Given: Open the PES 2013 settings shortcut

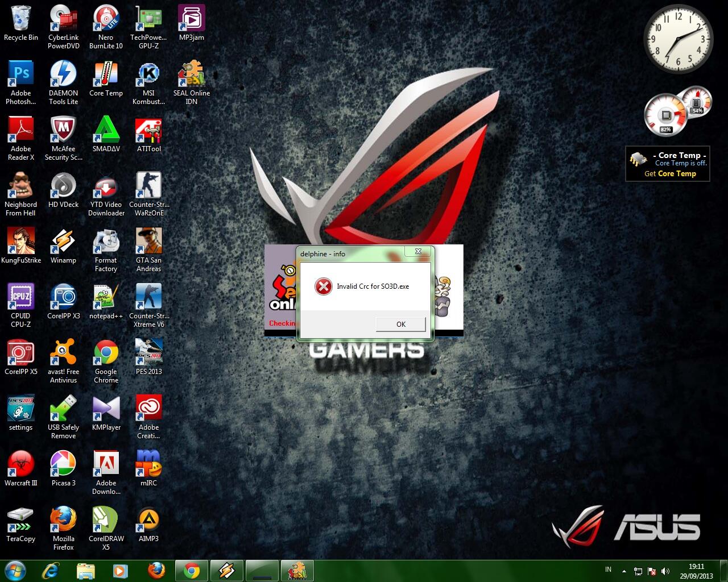Looking at the screenshot, I should coord(21,413).
